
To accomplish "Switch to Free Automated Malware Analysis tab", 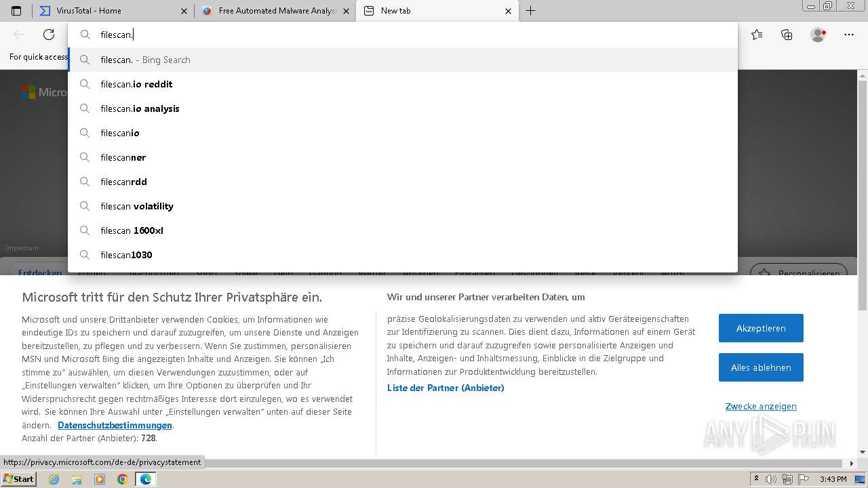I will click(275, 11).
